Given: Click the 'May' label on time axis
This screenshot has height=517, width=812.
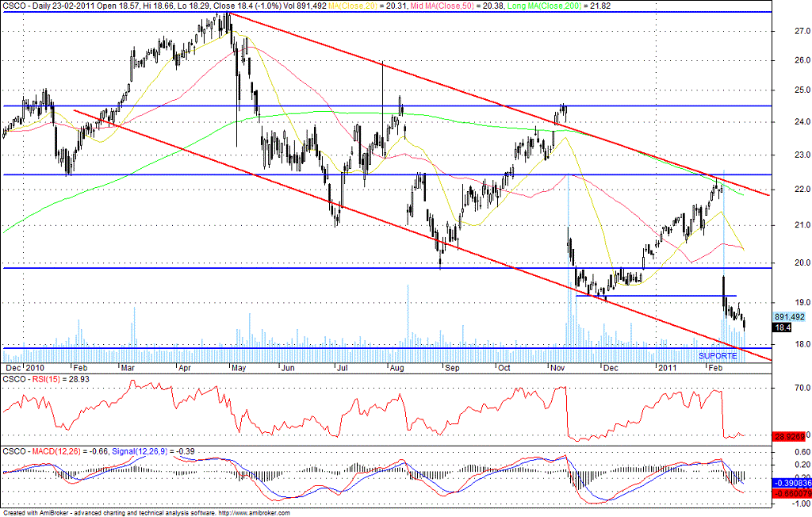Looking at the screenshot, I should (238, 368).
